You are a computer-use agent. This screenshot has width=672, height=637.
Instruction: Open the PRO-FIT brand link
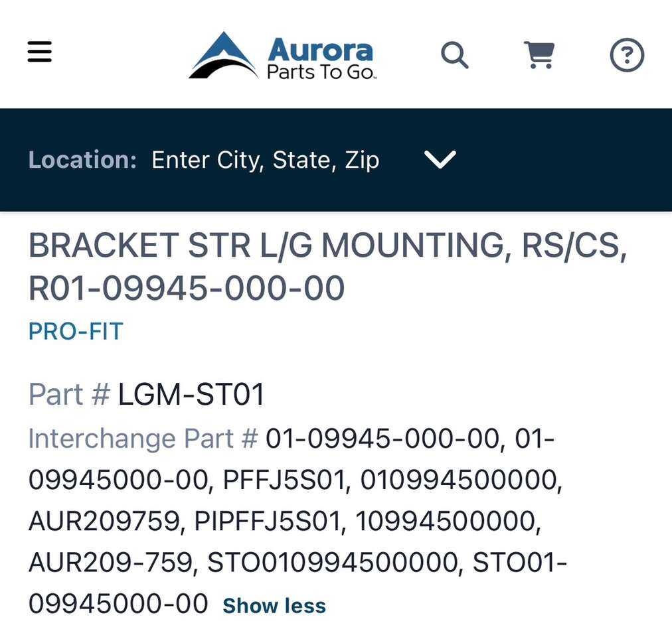click(x=76, y=331)
